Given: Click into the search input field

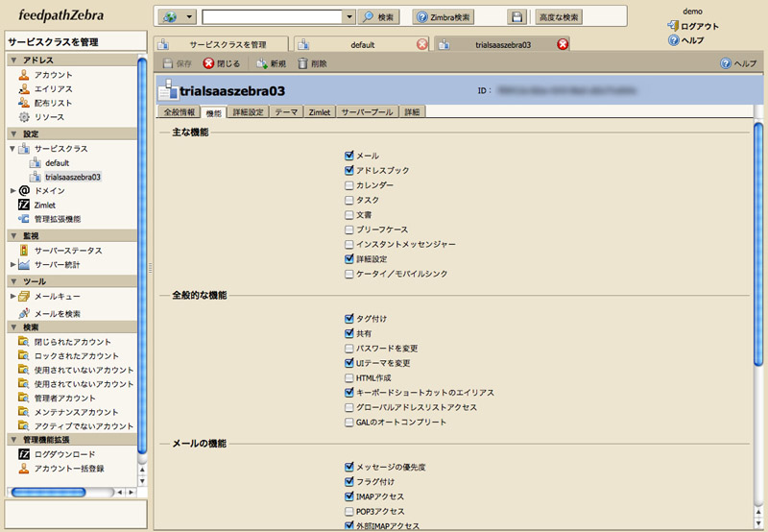Looking at the screenshot, I should tap(273, 17).
